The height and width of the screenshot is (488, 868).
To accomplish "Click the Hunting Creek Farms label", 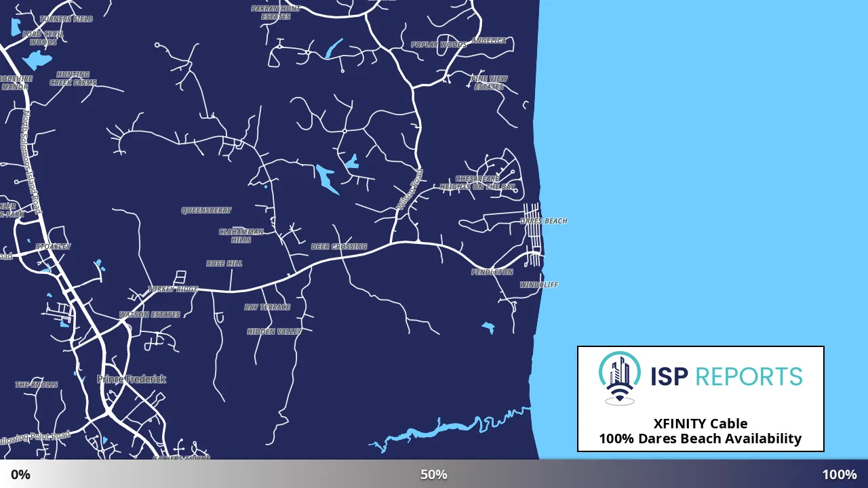I will 73,79.
